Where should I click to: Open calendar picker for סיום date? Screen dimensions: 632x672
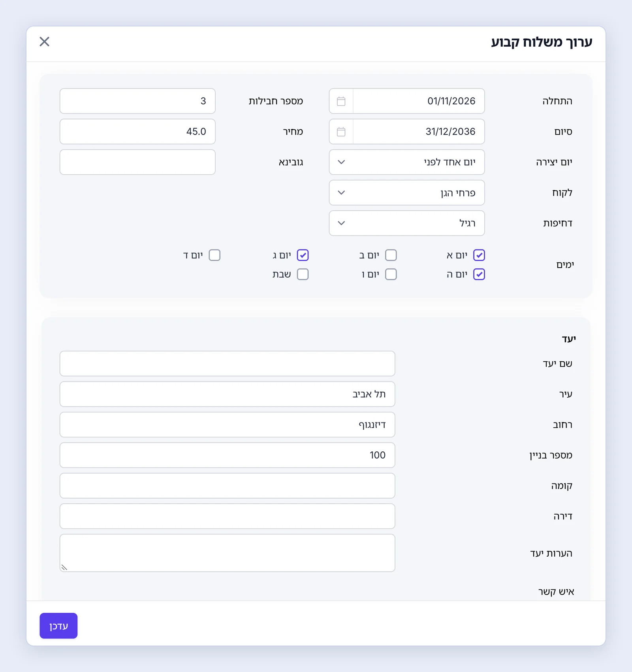click(341, 132)
